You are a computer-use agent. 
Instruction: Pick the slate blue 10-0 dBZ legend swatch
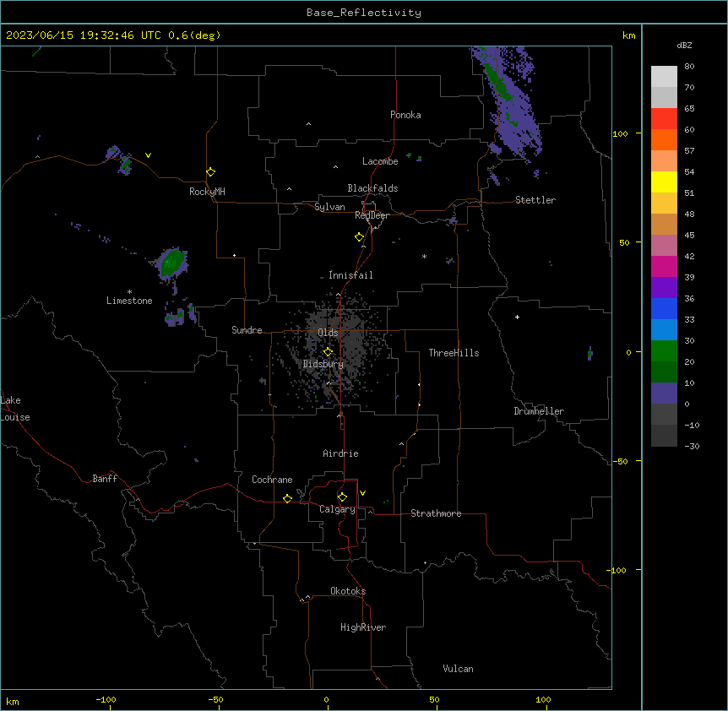tap(664, 393)
